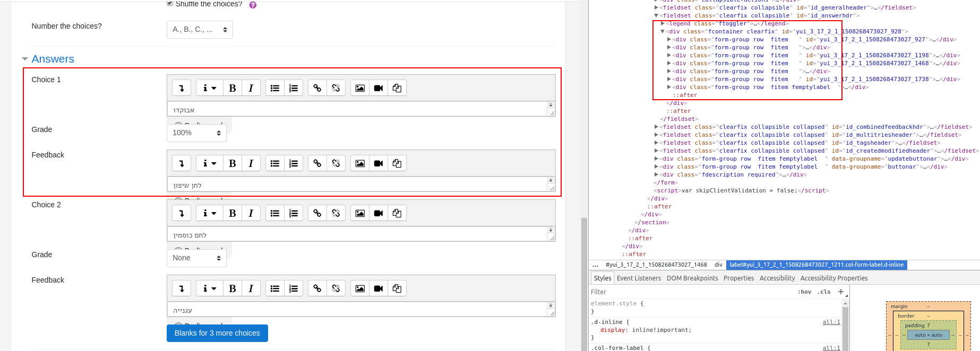Click Choice 2 text area

357,235
